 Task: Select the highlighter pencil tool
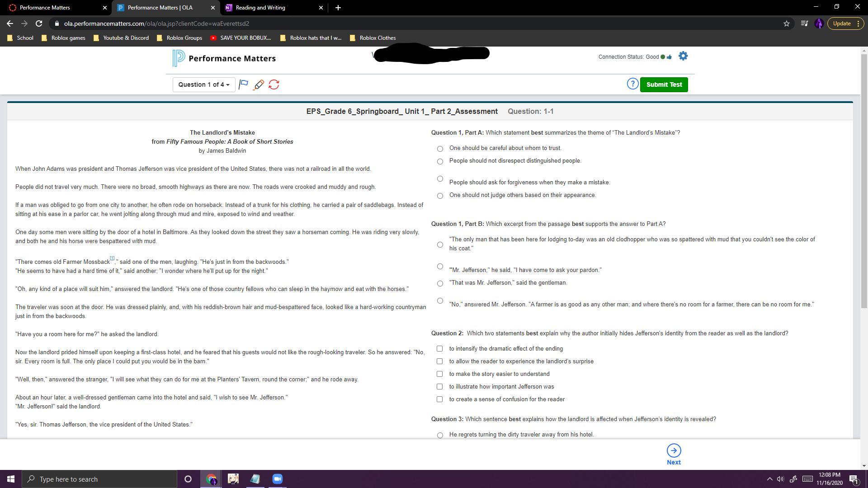pos(259,84)
